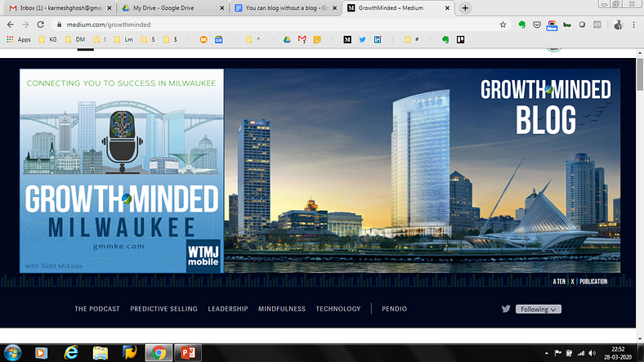Close the GrowthMinded Medium tab
Viewport: 644px width, 362px height.
point(447,8)
